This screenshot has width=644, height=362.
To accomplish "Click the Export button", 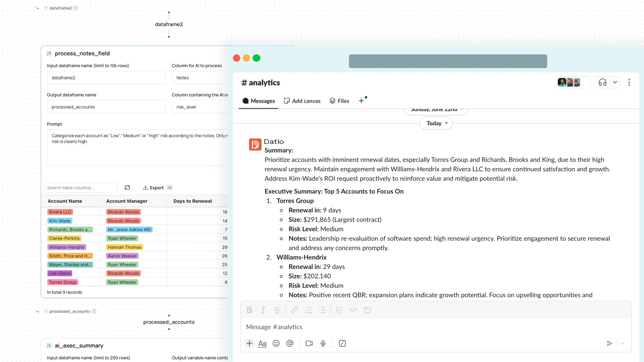I will coord(153,188).
